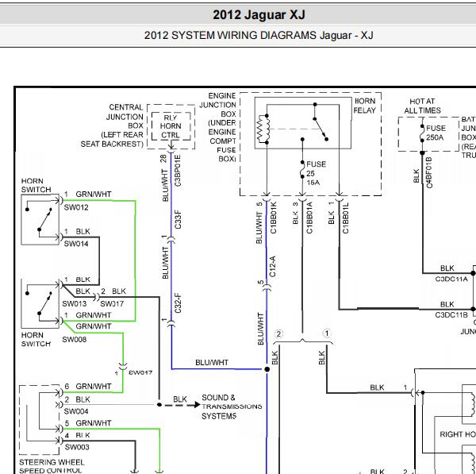Click connector label 'C3DC11B'
The height and width of the screenshot is (474, 476).
coord(451,314)
